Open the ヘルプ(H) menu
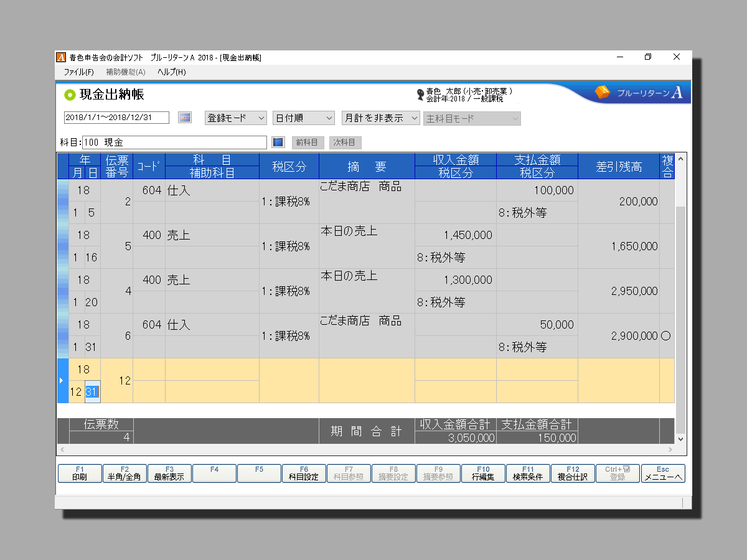This screenshot has height=560, width=747. (x=171, y=72)
